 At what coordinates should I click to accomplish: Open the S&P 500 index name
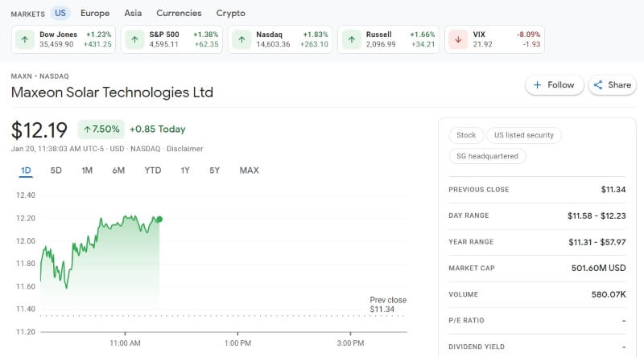point(164,35)
